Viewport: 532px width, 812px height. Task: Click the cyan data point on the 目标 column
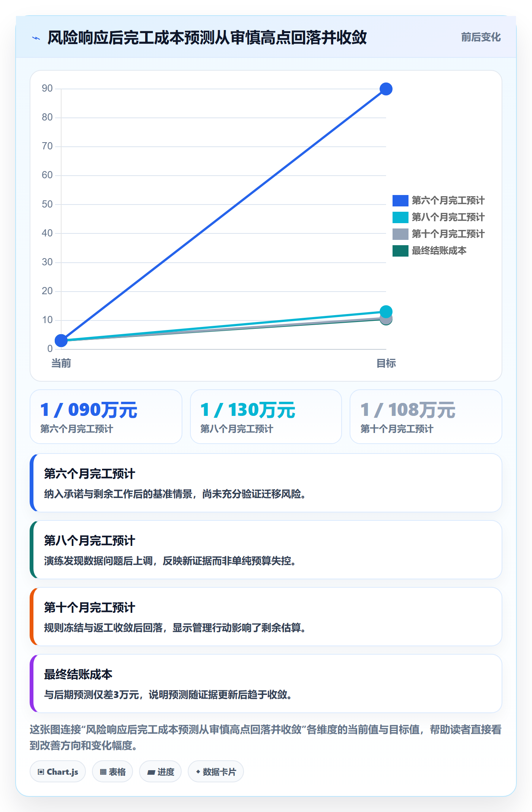click(386, 312)
